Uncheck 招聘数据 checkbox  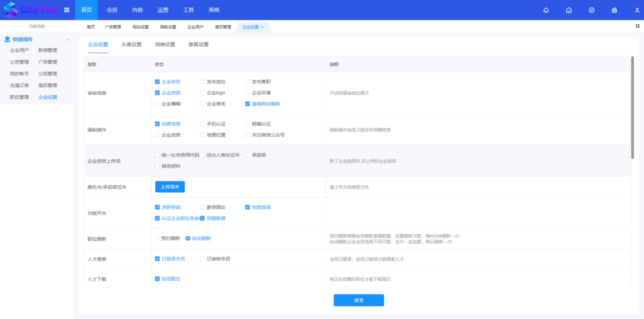(202, 218)
